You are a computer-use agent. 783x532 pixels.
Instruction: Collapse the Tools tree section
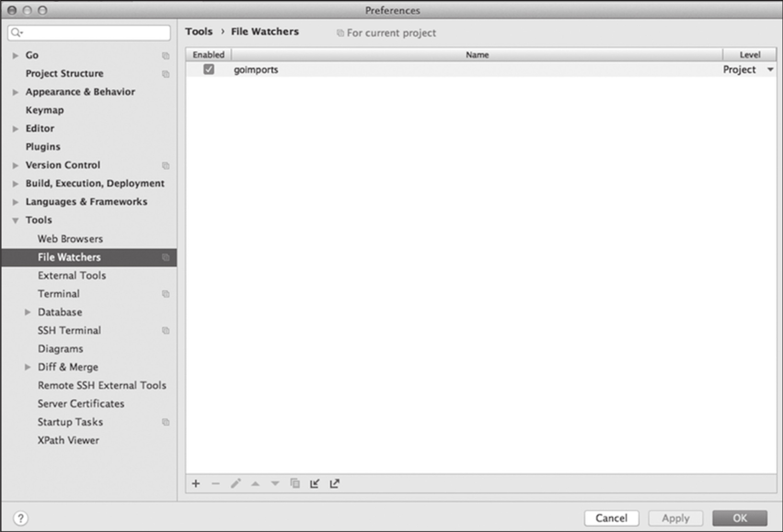(x=16, y=221)
